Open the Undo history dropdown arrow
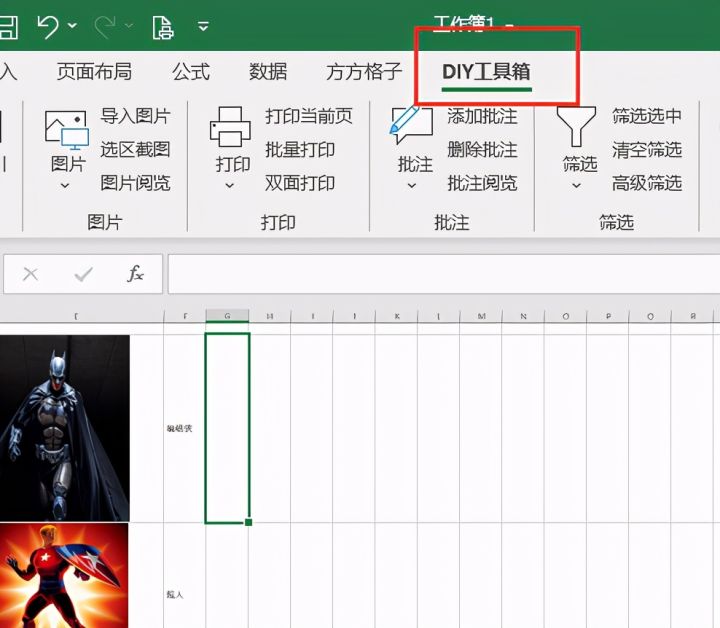This screenshot has height=628, width=720. (72, 25)
